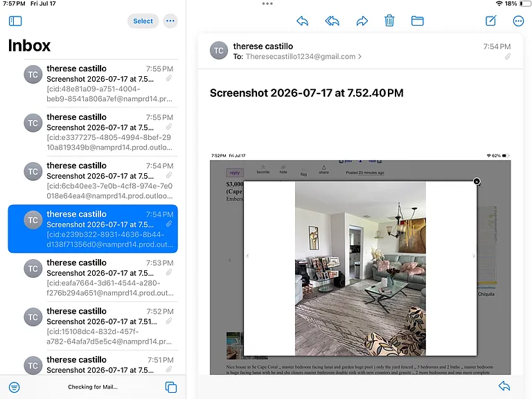Screen dimensions: 532x399
Task: Open the inbox more options menu
Action: tap(170, 21)
